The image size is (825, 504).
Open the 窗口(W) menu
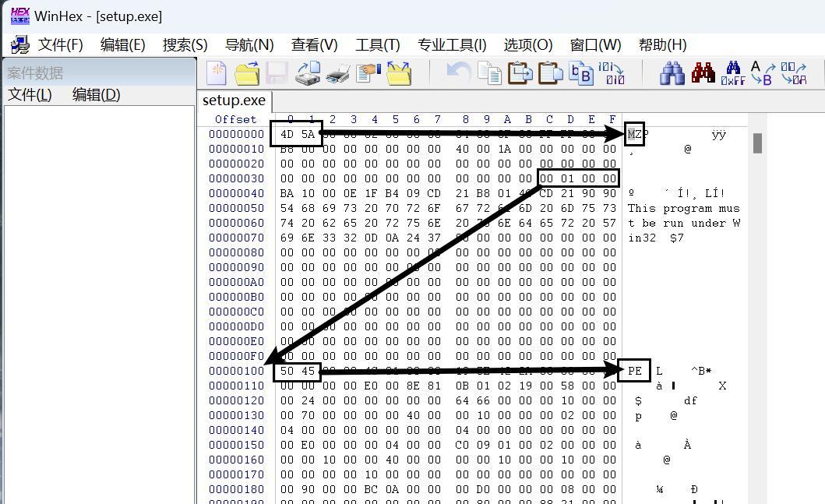(x=595, y=44)
